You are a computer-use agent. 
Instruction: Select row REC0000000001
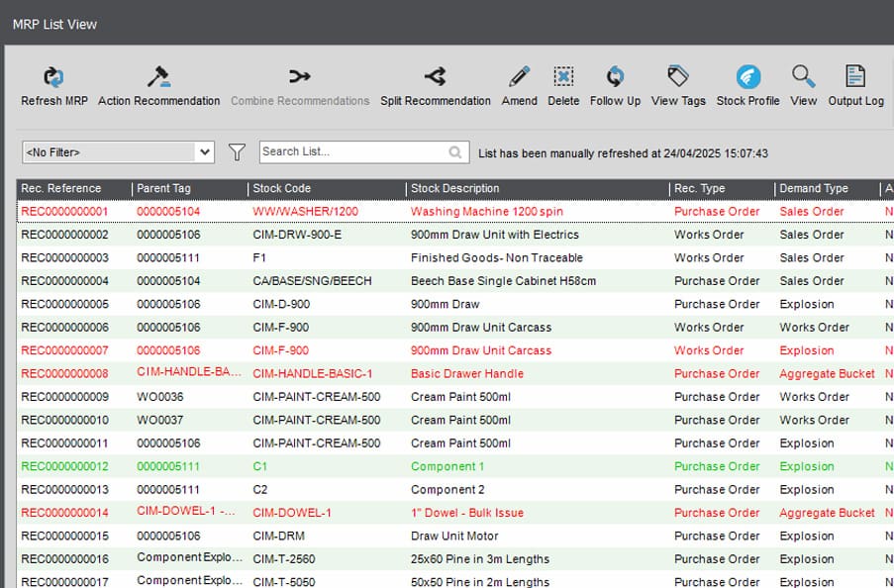pyautogui.click(x=455, y=212)
